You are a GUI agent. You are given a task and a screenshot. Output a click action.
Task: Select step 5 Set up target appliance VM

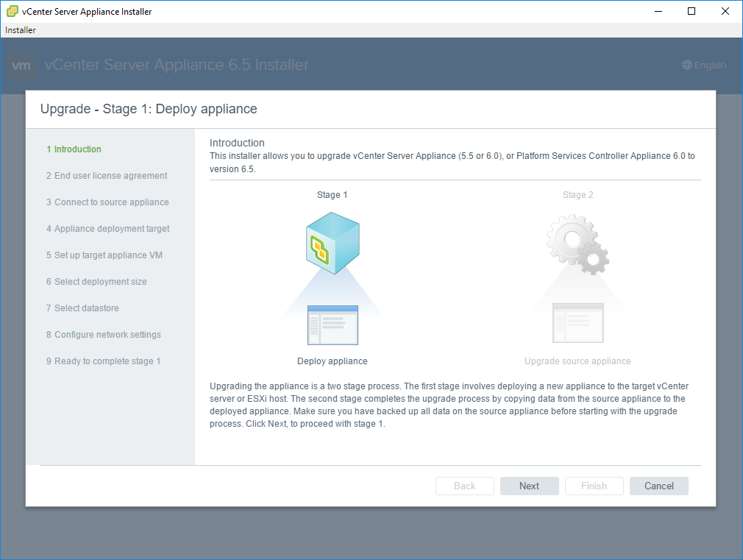pos(104,255)
